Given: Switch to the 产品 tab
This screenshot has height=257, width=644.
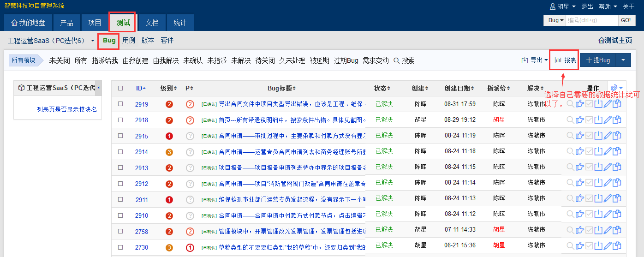Looking at the screenshot, I should click(66, 23).
